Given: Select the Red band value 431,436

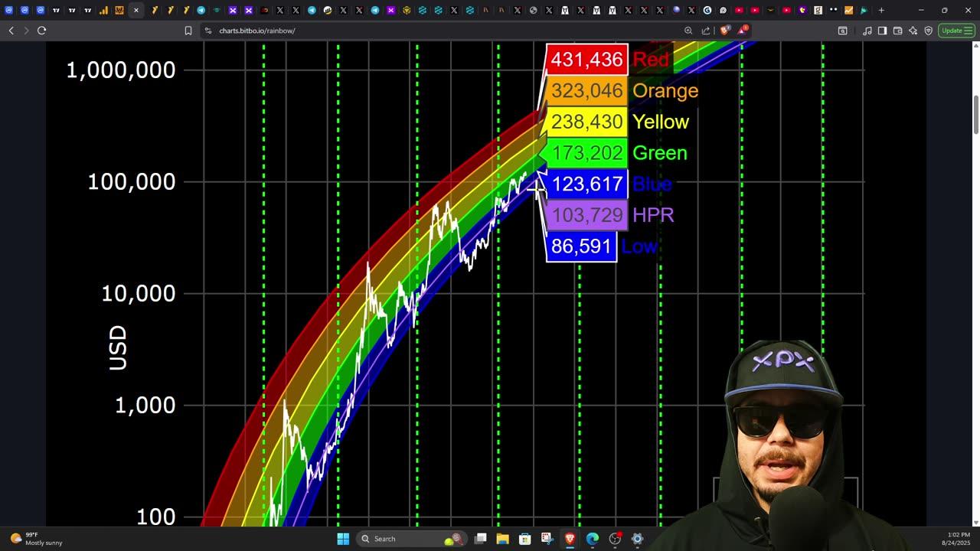Looking at the screenshot, I should point(586,60).
